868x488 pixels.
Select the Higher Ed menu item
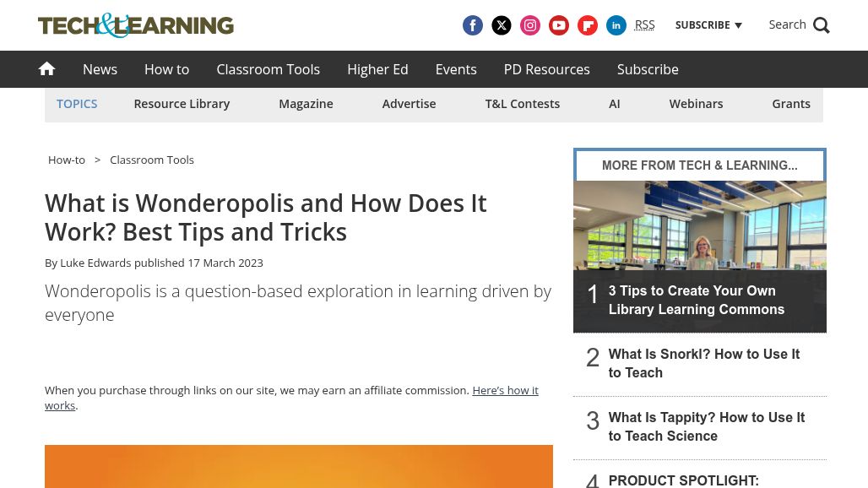click(x=377, y=69)
